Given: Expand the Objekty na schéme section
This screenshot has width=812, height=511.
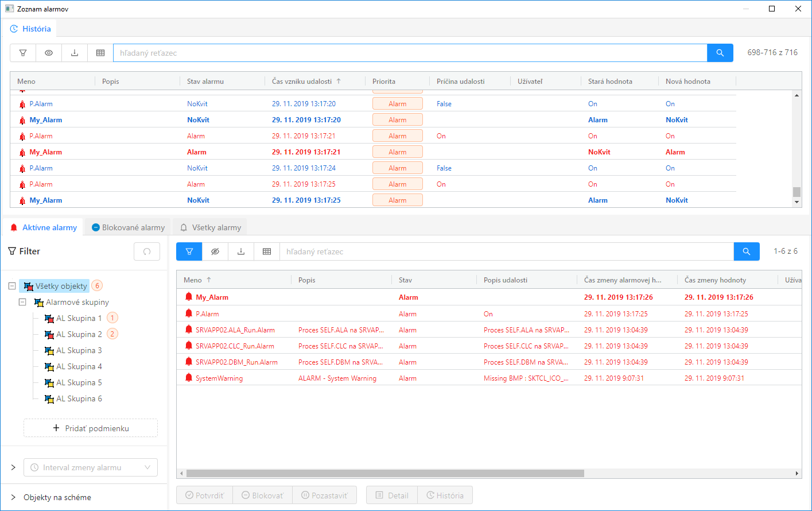Looking at the screenshot, I should (x=13, y=497).
